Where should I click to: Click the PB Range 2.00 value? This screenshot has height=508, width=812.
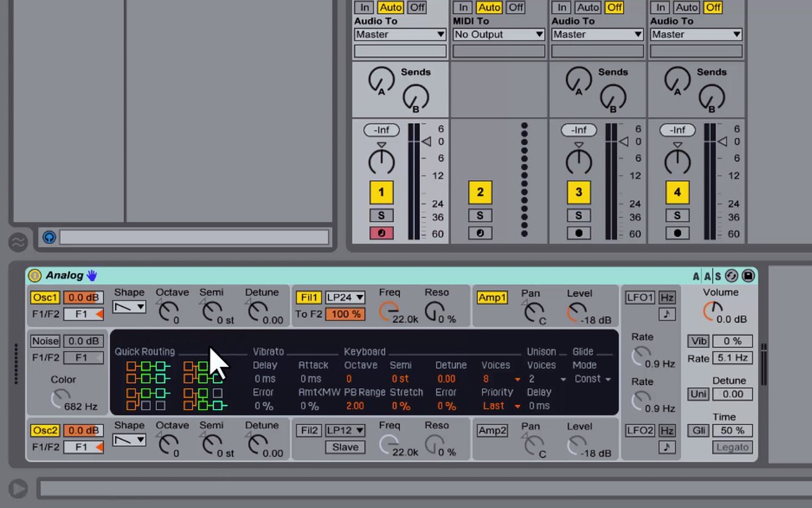pos(355,406)
